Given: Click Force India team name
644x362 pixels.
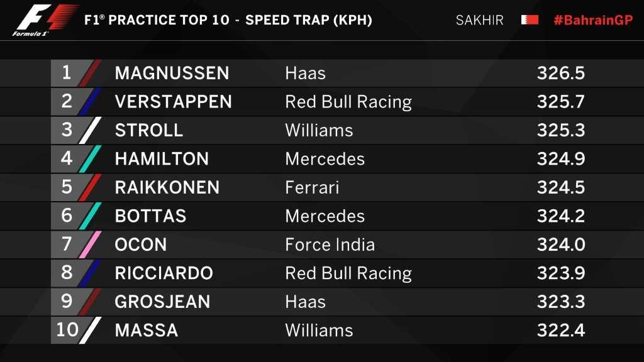Looking at the screenshot, I should [330, 244].
